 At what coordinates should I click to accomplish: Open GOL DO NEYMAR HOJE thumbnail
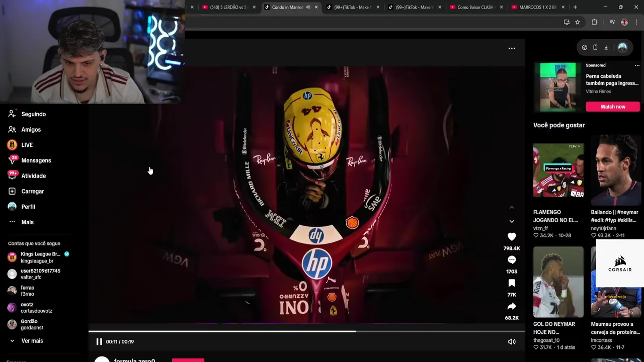pos(558,282)
